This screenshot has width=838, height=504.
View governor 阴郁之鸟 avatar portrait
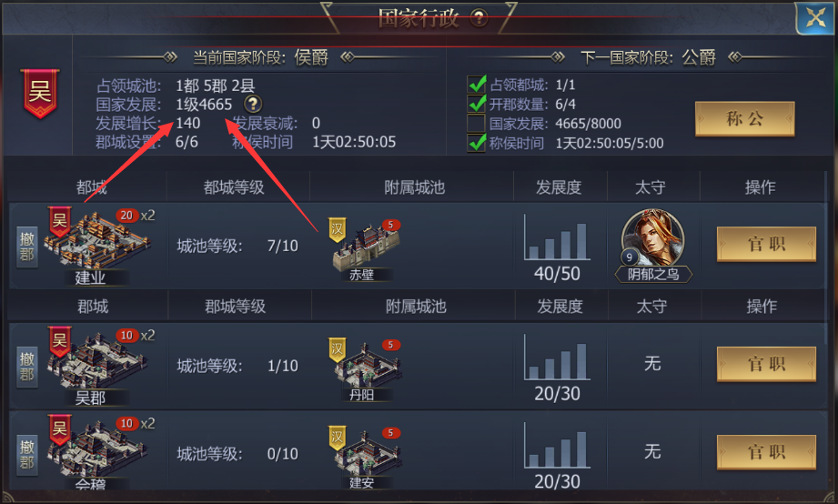[x=653, y=239]
